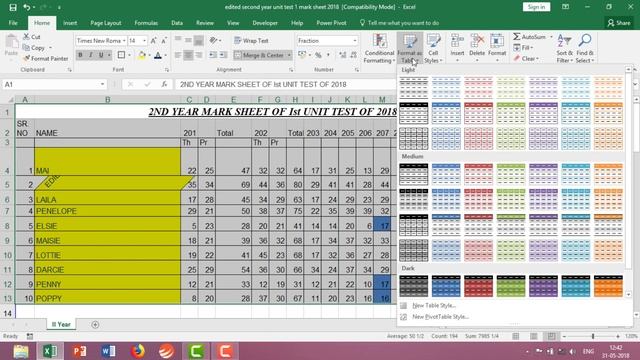
Task: Click the AutoSum sigma icon
Action: 517,37
